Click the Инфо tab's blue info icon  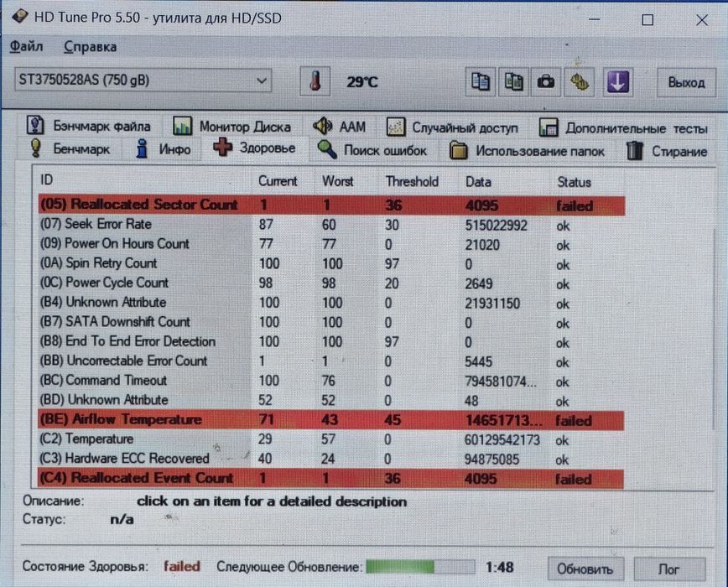point(142,148)
